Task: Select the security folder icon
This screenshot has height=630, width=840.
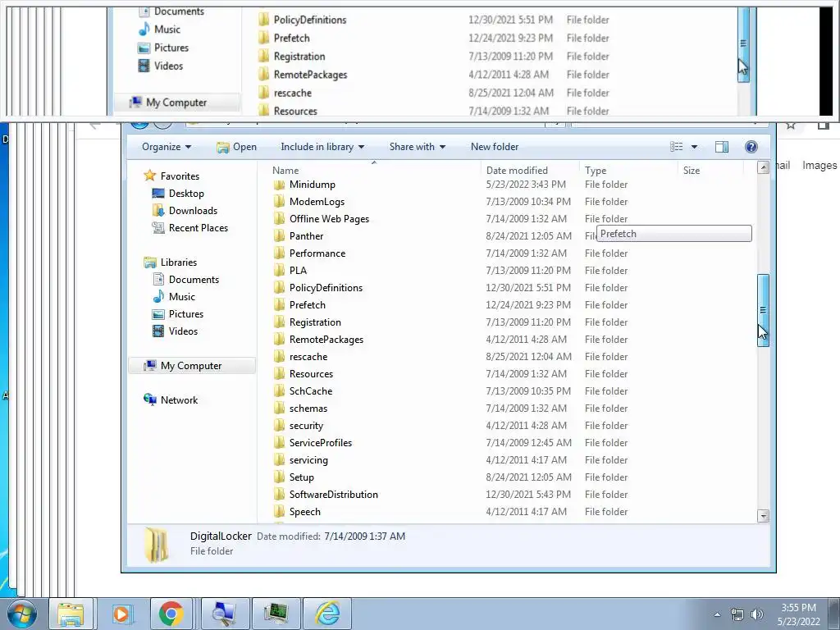Action: click(x=279, y=426)
